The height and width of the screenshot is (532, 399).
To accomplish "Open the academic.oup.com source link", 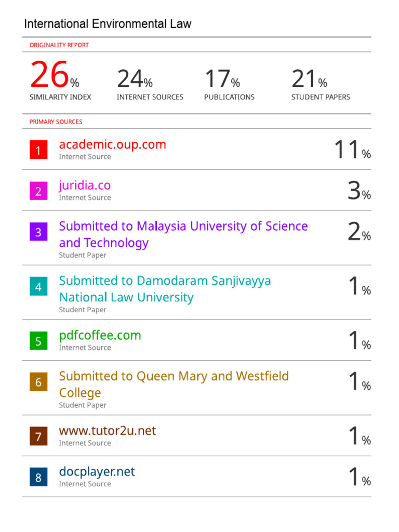I will pos(112,144).
